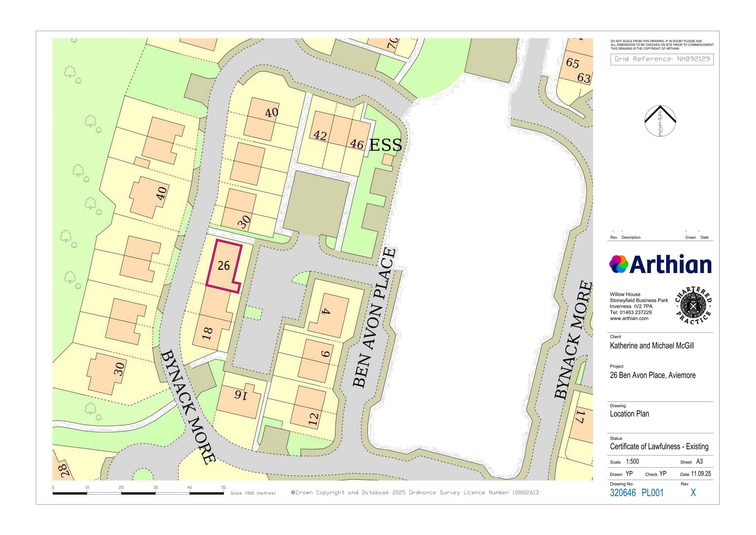
Task: Click the Crown Copyright Ordnance Survey licence line
Action: (x=415, y=493)
